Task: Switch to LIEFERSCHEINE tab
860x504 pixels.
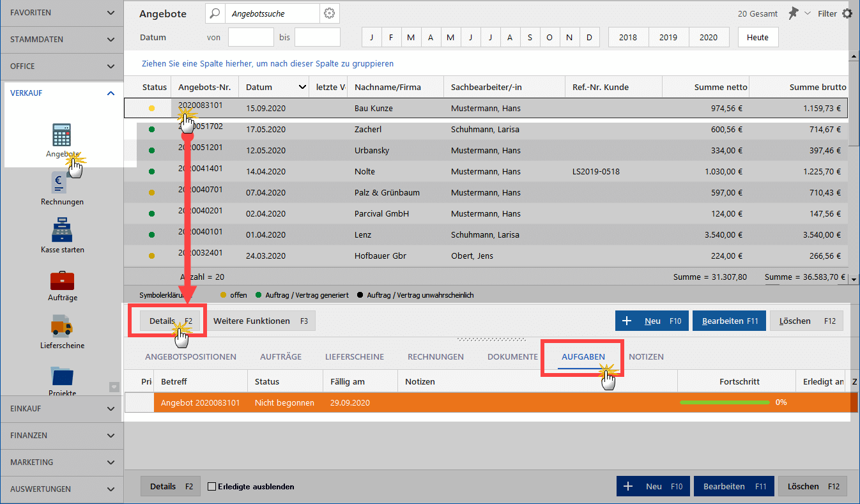Action: coord(354,356)
